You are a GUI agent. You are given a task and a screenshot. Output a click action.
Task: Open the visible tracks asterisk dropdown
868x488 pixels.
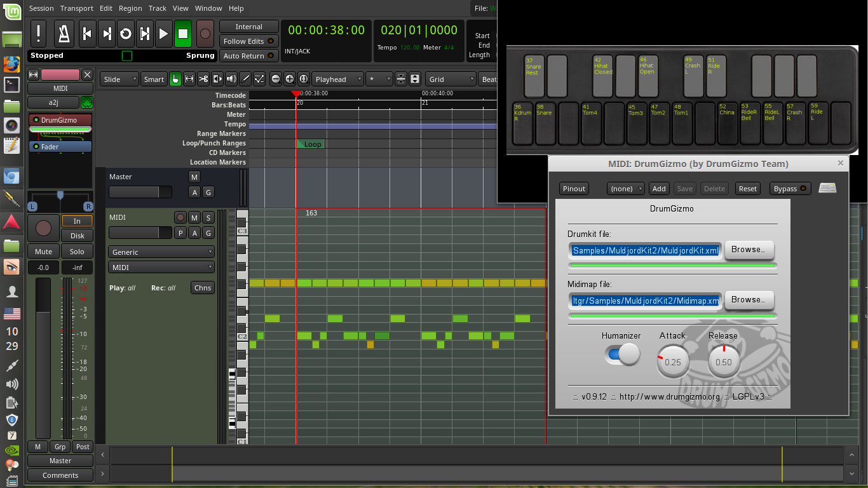[x=379, y=79]
